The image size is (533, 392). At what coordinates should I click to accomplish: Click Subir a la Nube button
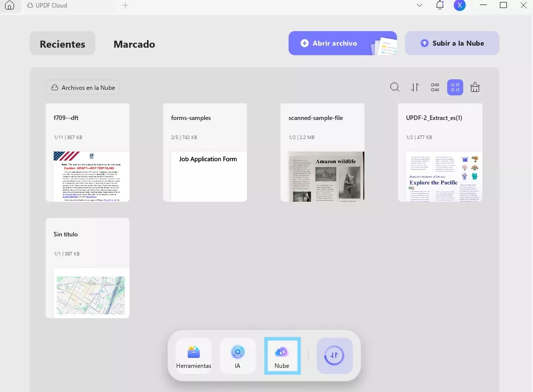tap(452, 43)
